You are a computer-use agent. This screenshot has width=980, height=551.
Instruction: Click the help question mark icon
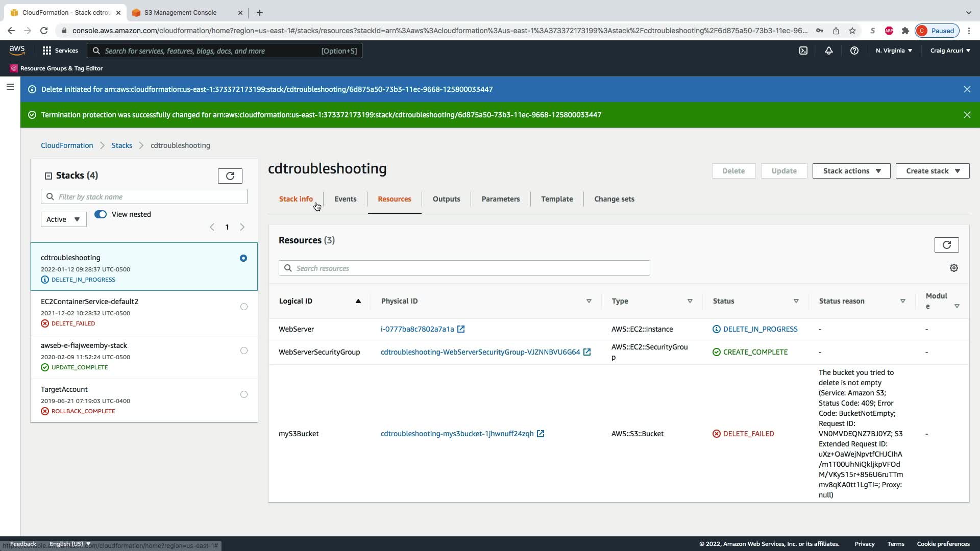pos(854,51)
